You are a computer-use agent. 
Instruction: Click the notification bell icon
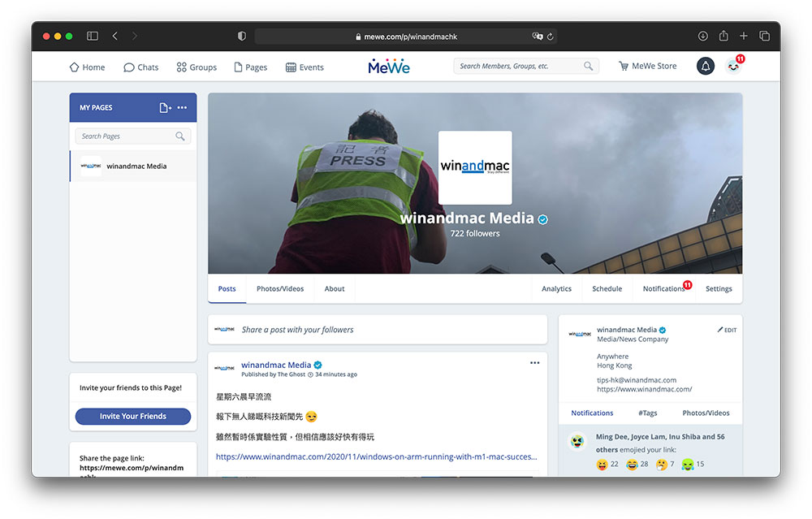[x=705, y=67]
